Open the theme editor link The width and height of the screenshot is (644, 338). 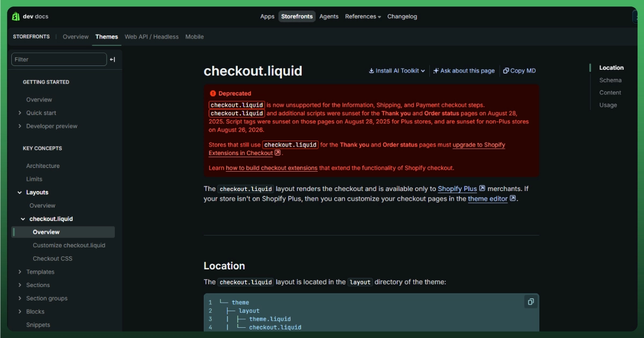tap(488, 199)
